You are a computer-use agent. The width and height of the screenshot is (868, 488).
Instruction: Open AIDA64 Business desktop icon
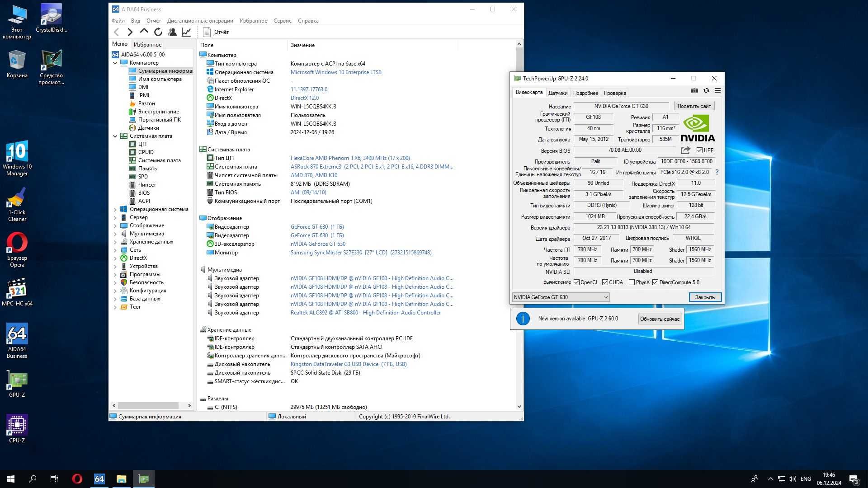point(17,341)
